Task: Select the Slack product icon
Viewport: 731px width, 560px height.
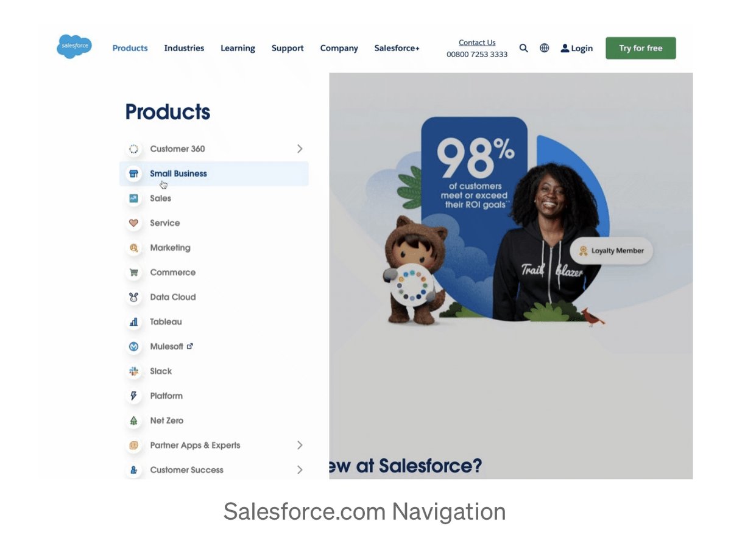Action: (133, 371)
